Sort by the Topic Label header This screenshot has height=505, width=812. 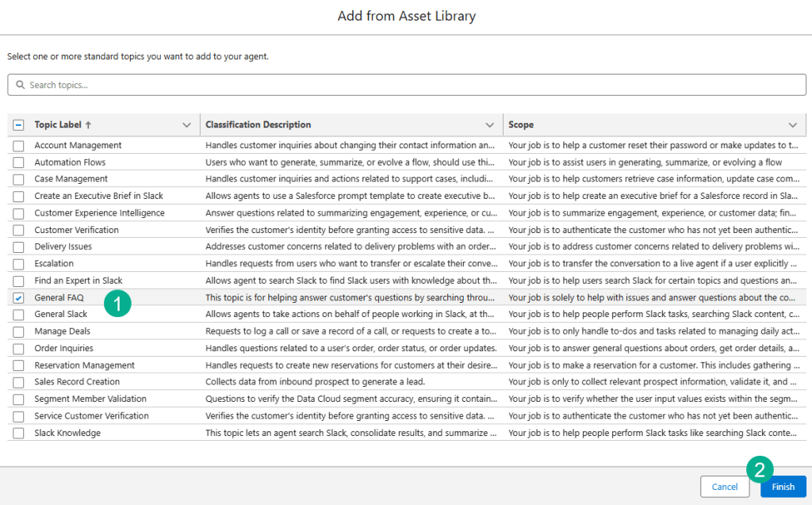[x=58, y=125]
